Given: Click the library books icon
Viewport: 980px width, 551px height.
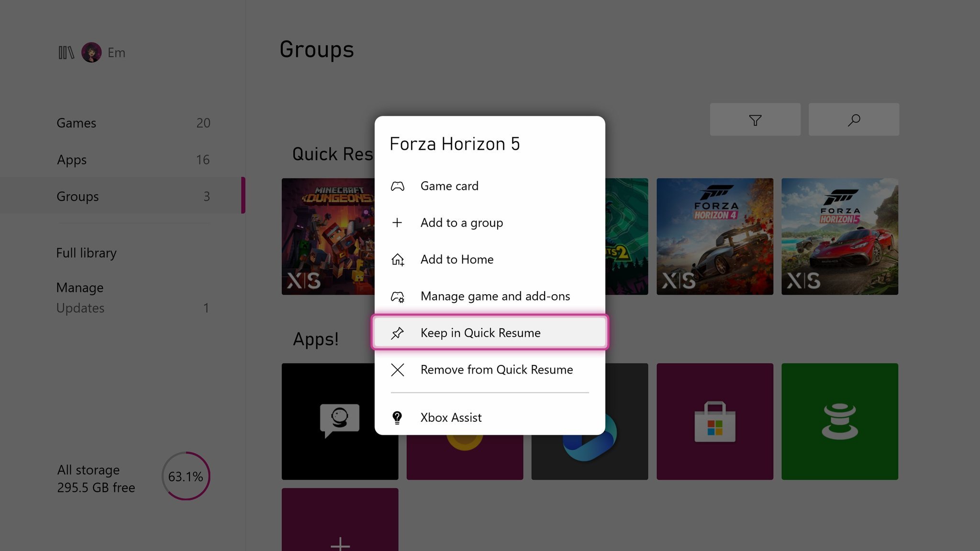Looking at the screenshot, I should [x=66, y=53].
